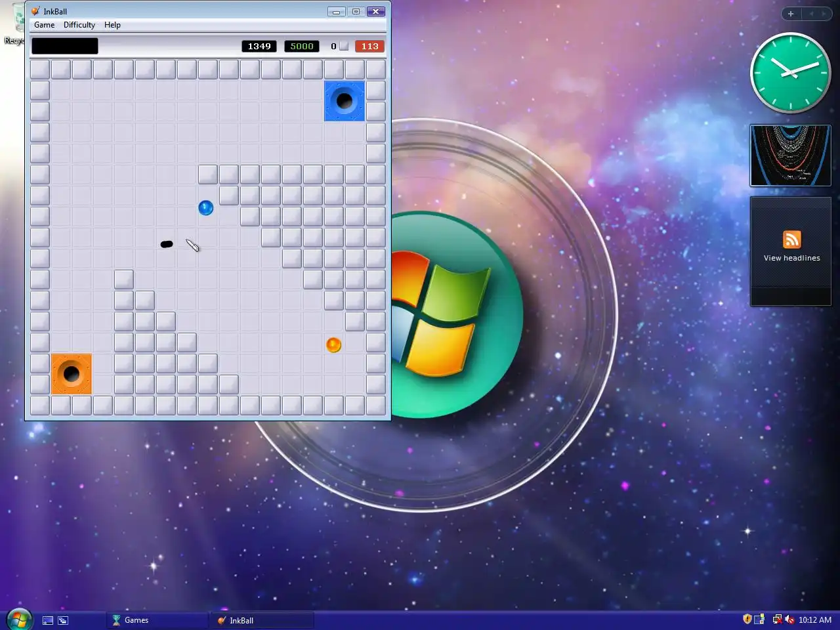The image size is (840, 630).
Task: Close the InkBall window
Action: coord(376,11)
